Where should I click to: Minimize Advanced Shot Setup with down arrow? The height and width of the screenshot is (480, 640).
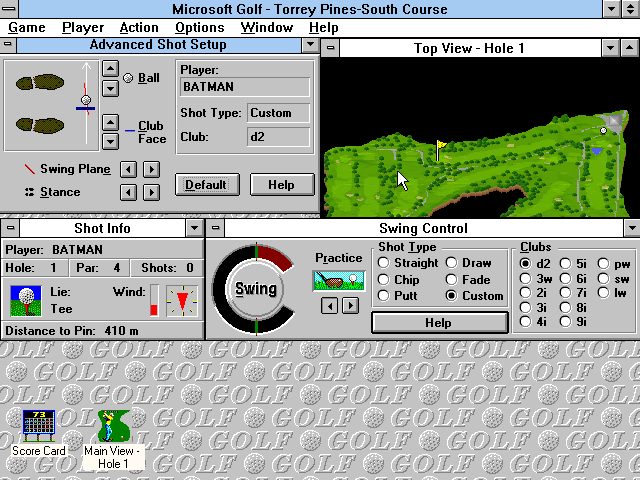310,44
